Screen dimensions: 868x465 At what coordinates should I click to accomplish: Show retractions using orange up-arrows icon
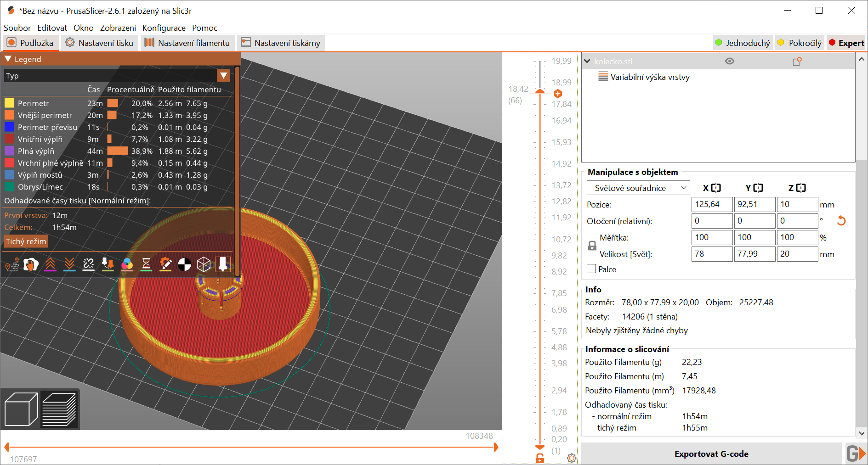pos(50,264)
